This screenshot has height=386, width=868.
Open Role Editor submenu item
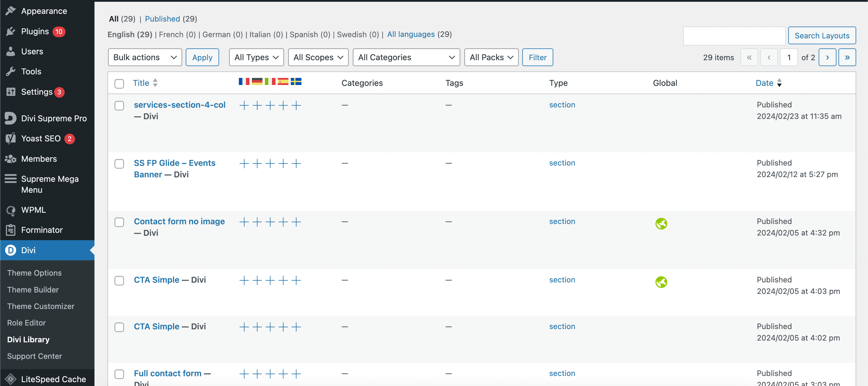click(x=26, y=323)
